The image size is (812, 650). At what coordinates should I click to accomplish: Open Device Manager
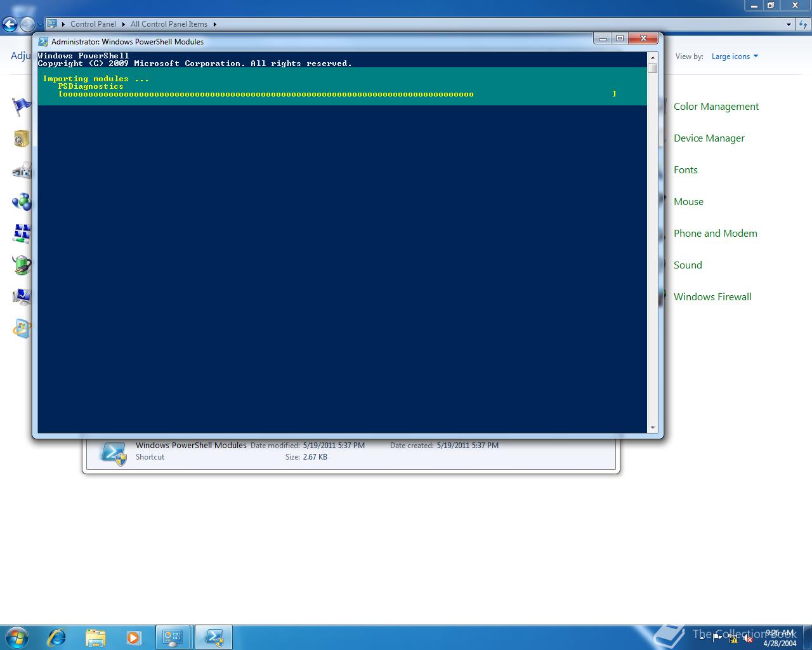coord(709,138)
